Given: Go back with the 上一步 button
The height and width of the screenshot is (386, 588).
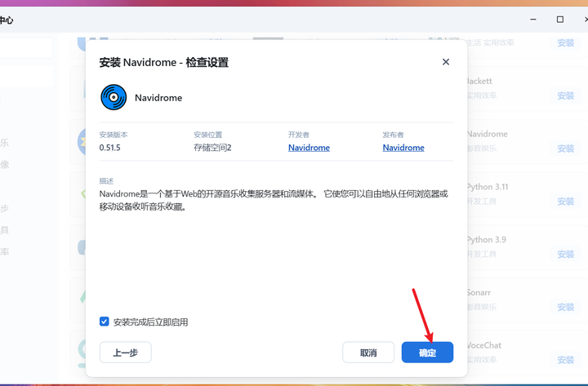Looking at the screenshot, I should [x=125, y=353].
